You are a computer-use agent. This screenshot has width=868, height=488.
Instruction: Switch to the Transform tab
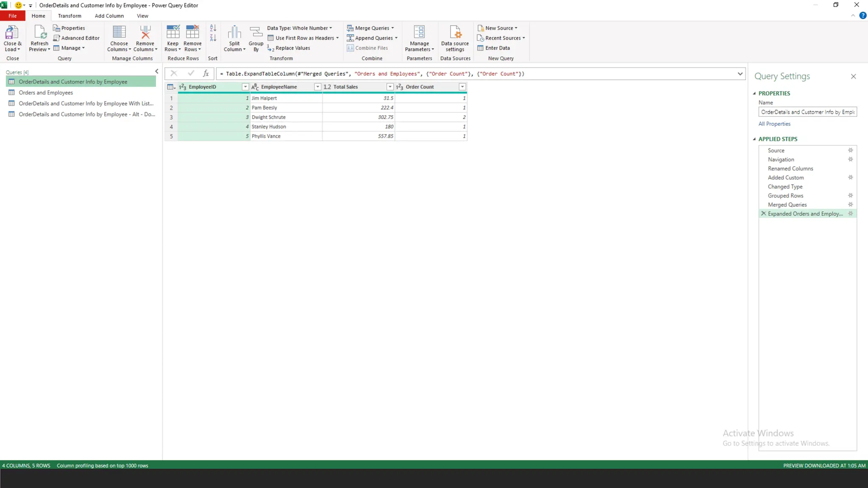70,16
